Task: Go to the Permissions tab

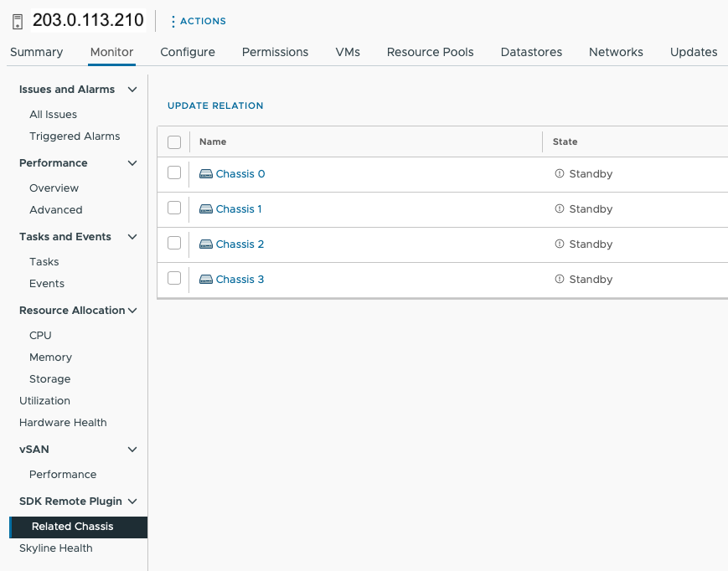Action: pyautogui.click(x=276, y=52)
